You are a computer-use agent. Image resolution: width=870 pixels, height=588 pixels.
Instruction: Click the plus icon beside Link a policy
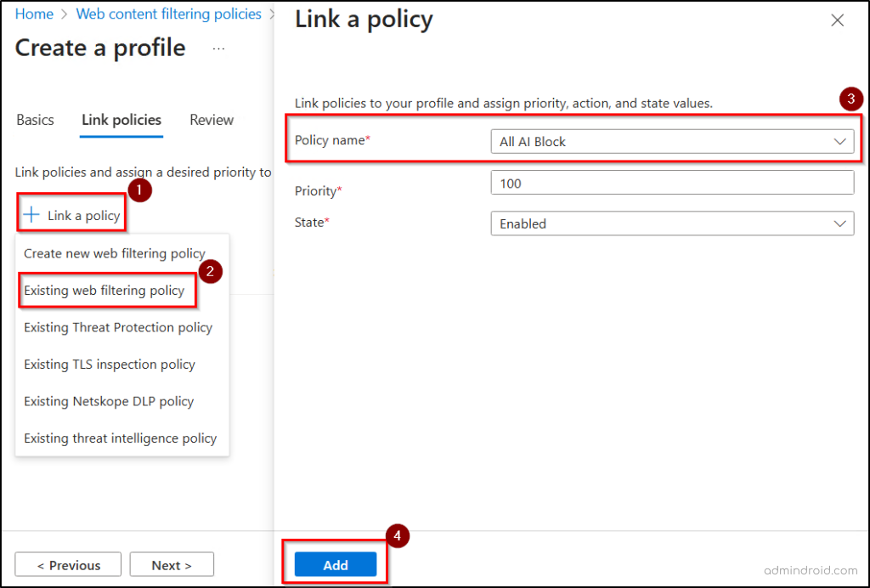31,215
